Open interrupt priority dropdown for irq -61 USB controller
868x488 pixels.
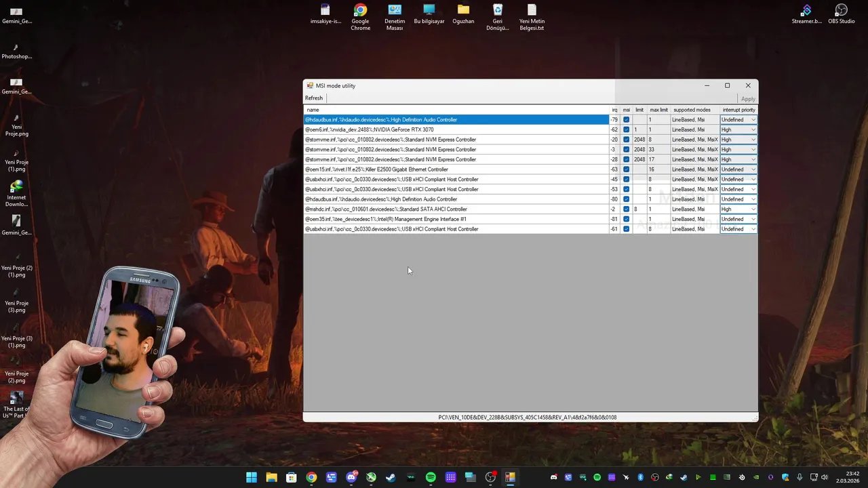pyautogui.click(x=738, y=229)
